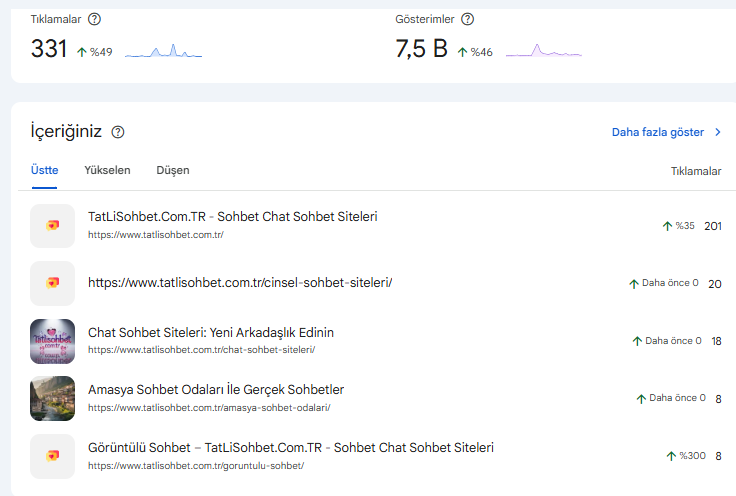Click the 201 clicks value
Screen dimensions: 736x496
tap(713, 226)
